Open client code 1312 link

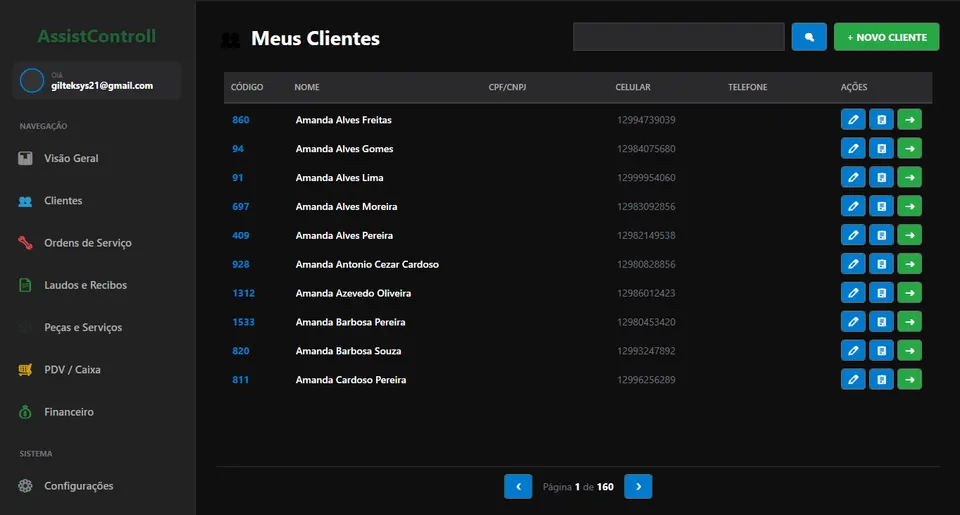243,293
